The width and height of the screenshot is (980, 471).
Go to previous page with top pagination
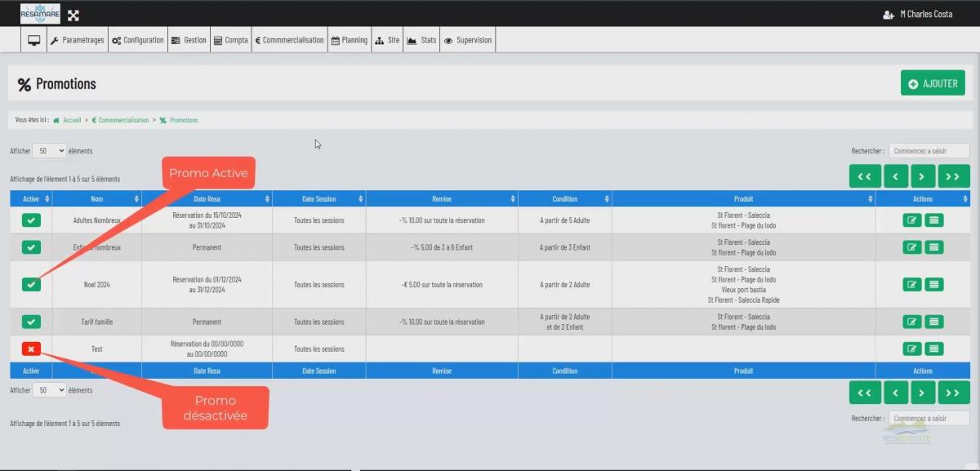pos(895,176)
